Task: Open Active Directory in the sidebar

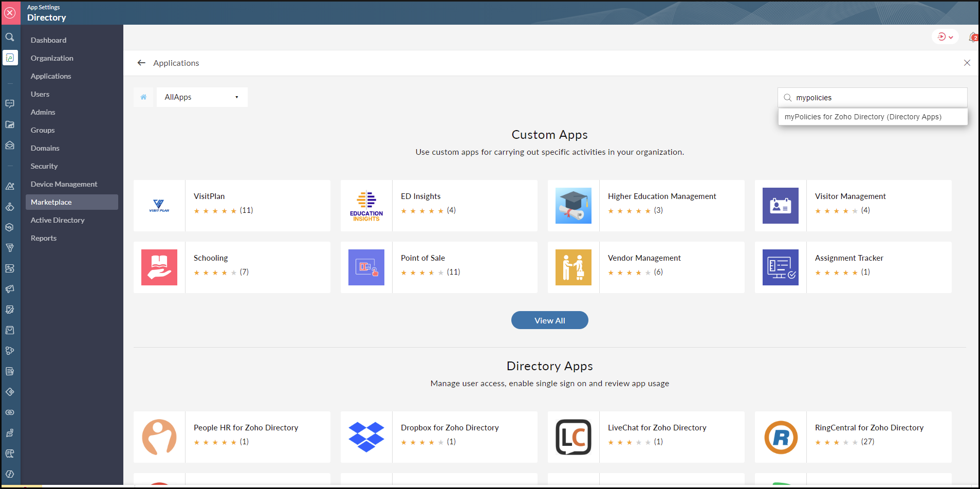Action: click(58, 220)
